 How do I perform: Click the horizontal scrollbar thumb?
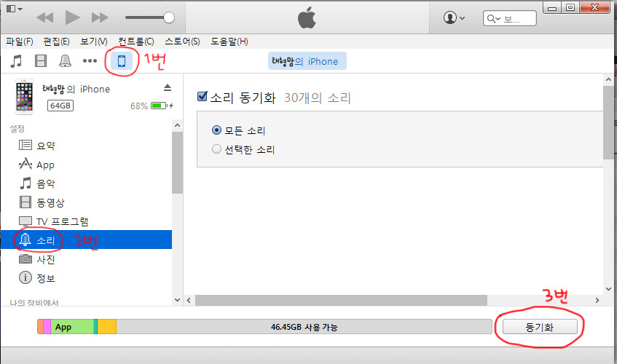(341, 301)
